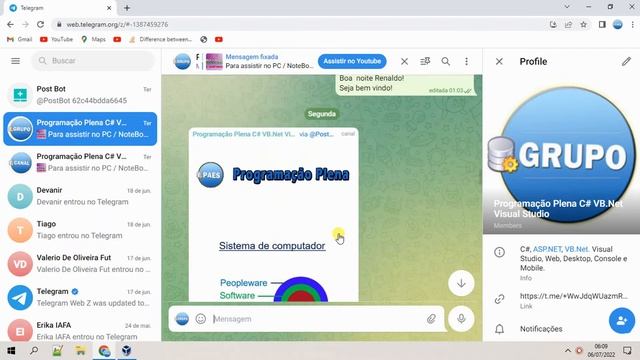Open the Telegram hamburger menu

click(x=16, y=61)
